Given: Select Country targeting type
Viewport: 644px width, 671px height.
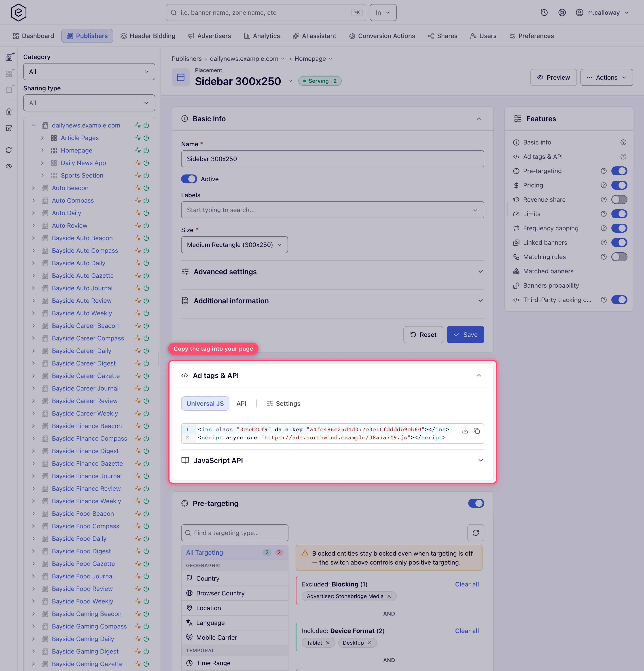Looking at the screenshot, I should coord(234,578).
